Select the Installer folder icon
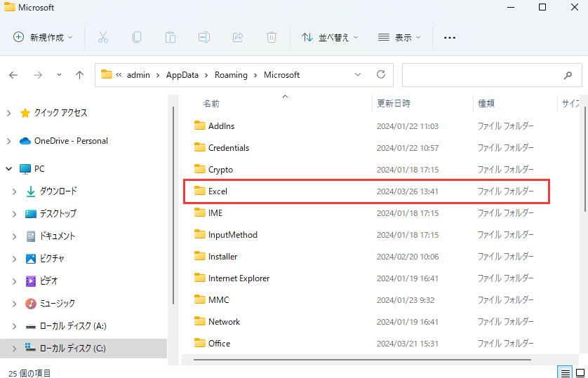 coord(200,256)
